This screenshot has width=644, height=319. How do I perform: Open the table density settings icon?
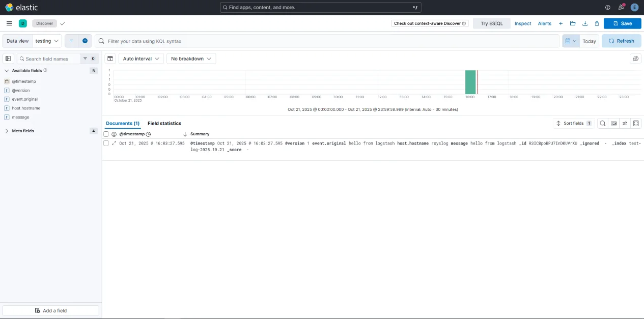tap(625, 123)
